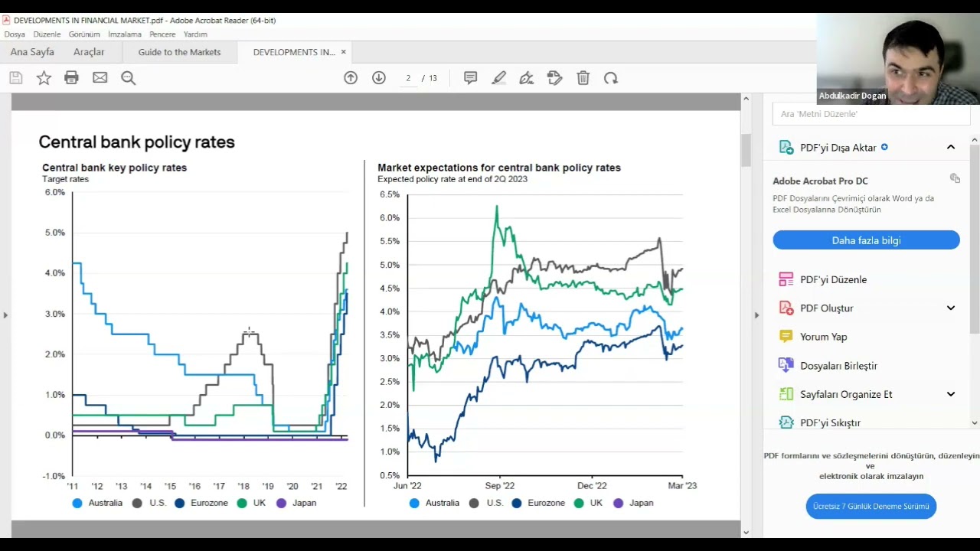Viewport: 980px width, 551px height.
Task: Add a comment note icon
Action: (x=471, y=78)
